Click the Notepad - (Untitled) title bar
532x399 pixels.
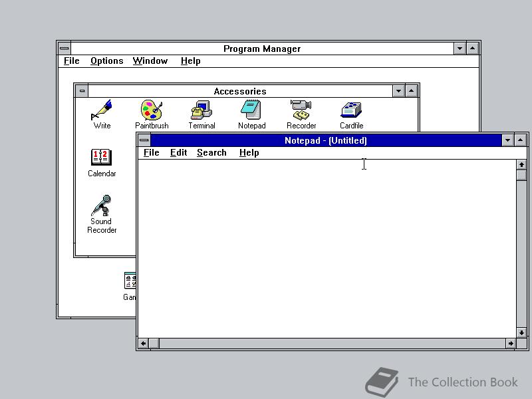pos(326,140)
